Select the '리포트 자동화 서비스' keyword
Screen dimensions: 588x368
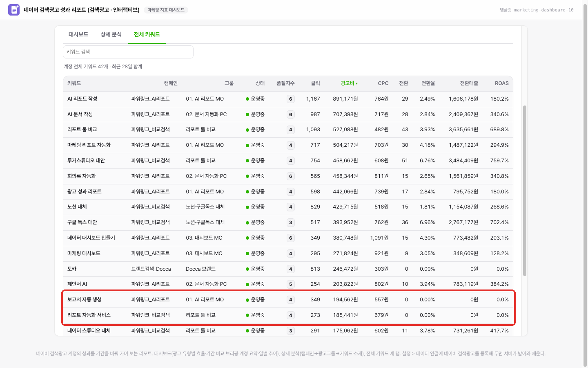89,315
